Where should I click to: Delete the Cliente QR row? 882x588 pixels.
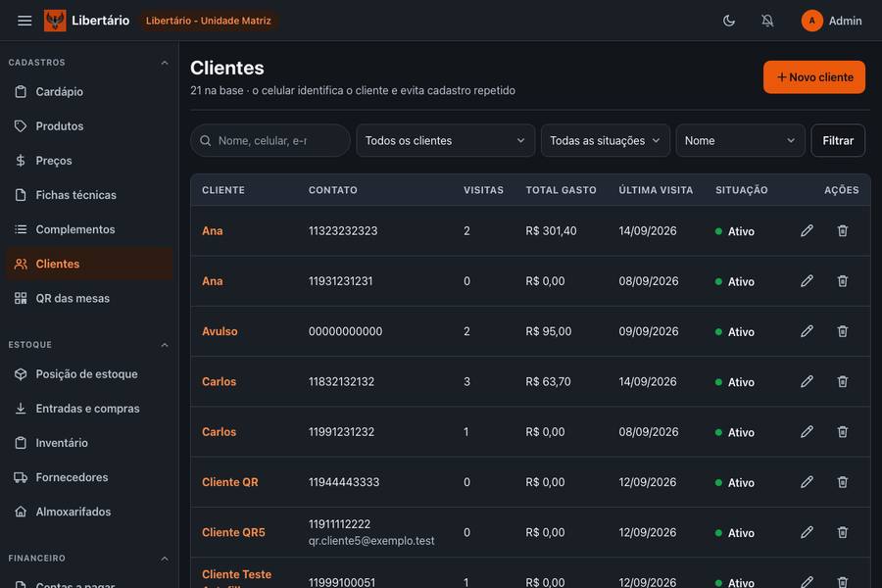[x=842, y=482]
